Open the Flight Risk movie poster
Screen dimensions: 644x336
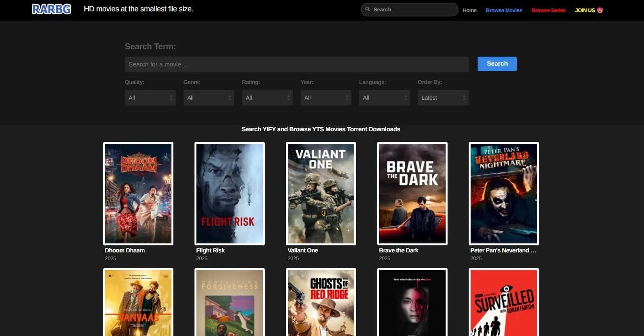click(230, 193)
